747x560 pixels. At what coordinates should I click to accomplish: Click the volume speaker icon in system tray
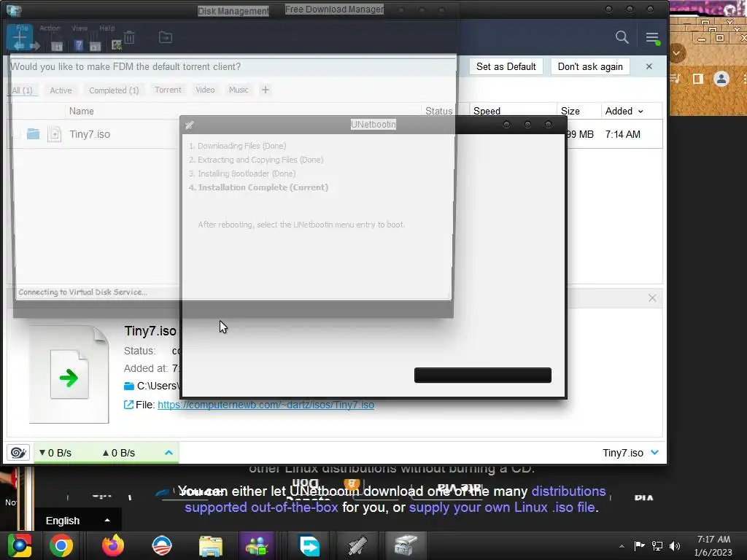(x=675, y=545)
